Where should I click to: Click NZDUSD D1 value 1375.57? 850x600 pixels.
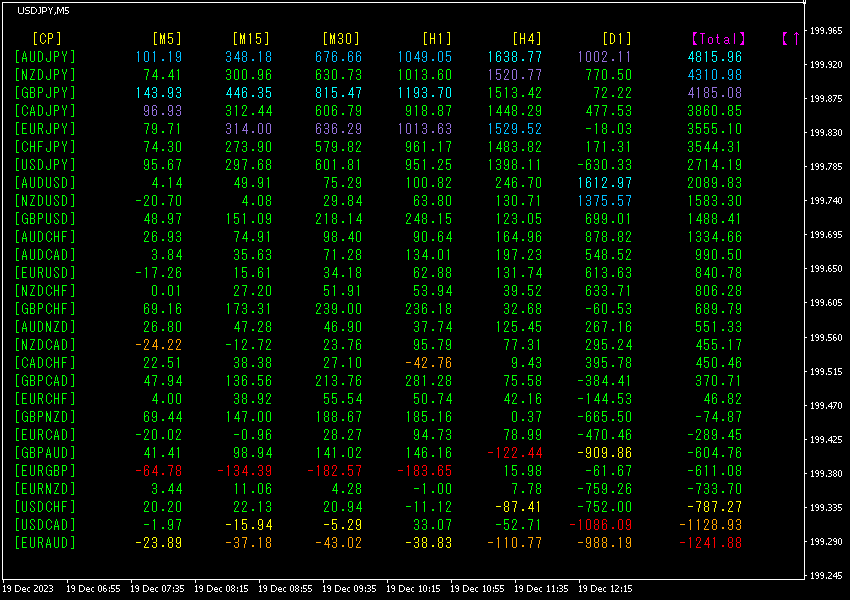click(604, 201)
